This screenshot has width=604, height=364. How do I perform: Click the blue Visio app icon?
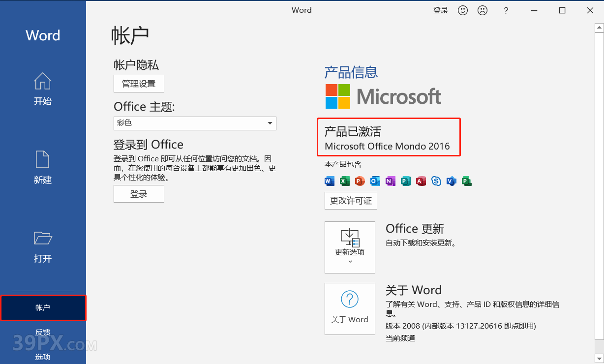452,181
